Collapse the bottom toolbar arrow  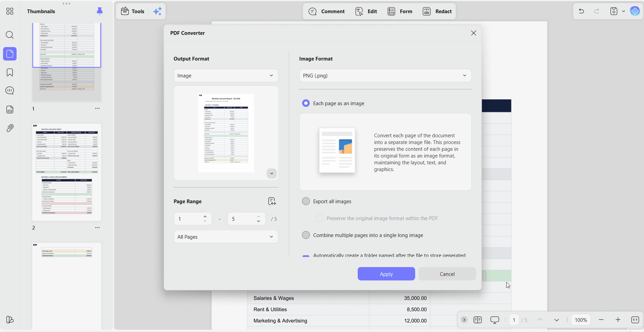pyautogui.click(x=464, y=320)
